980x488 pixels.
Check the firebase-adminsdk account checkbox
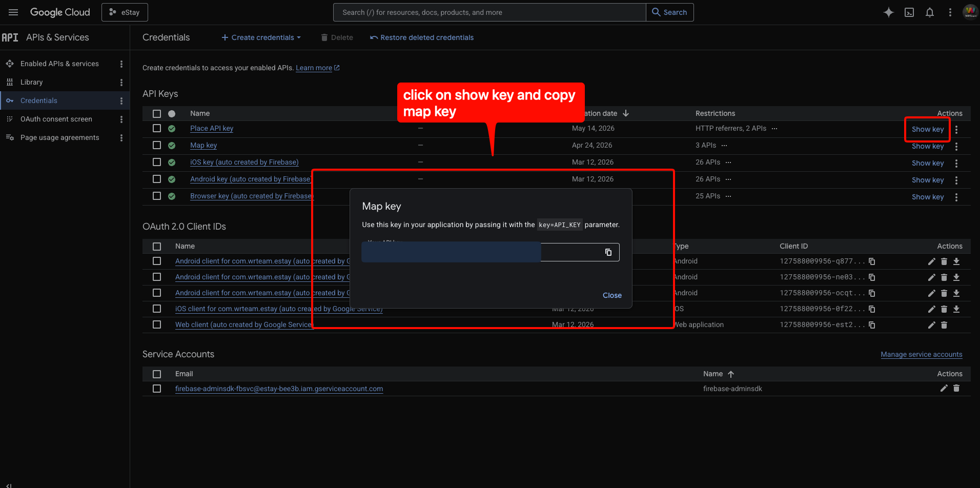coord(157,389)
